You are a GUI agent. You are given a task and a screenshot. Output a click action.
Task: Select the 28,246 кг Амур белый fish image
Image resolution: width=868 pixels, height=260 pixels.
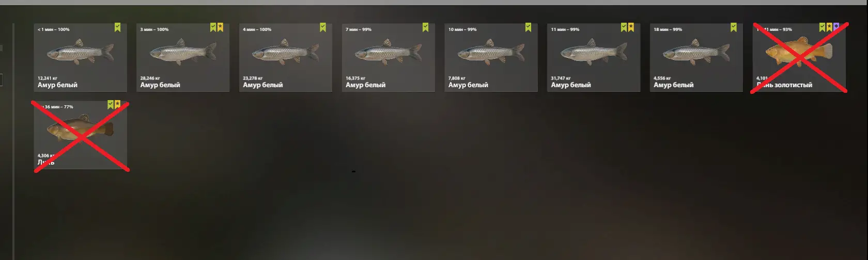183,52
